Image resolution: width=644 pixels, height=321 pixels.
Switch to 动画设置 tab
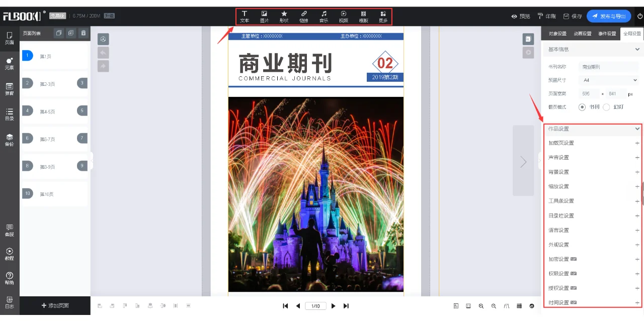pos(582,34)
